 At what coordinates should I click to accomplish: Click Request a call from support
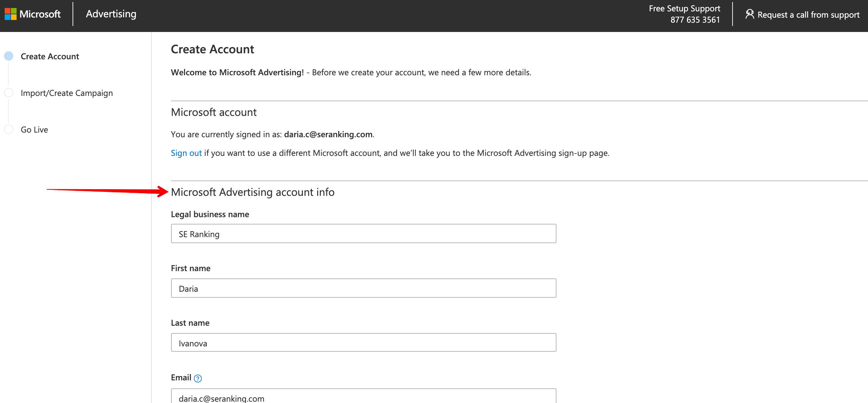808,15
